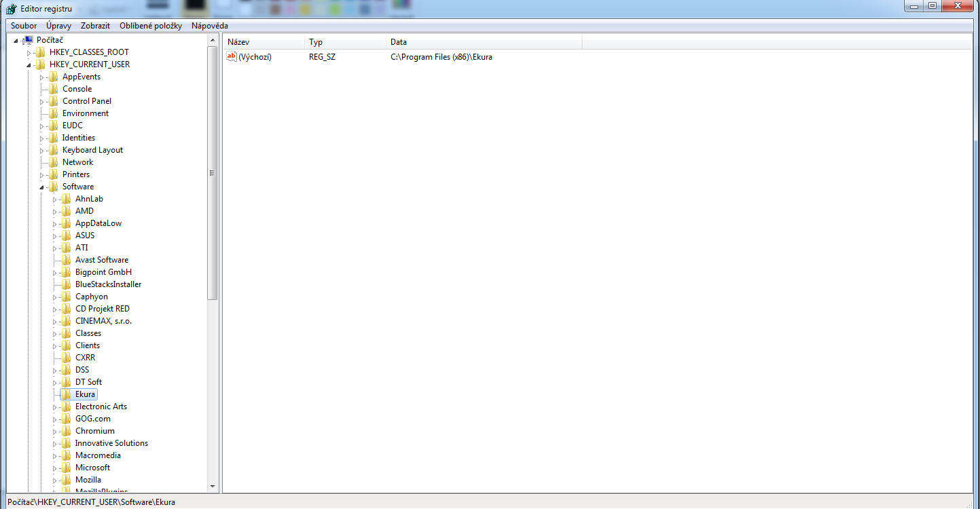
Task: Select the Environment key in tree
Action: pos(86,113)
